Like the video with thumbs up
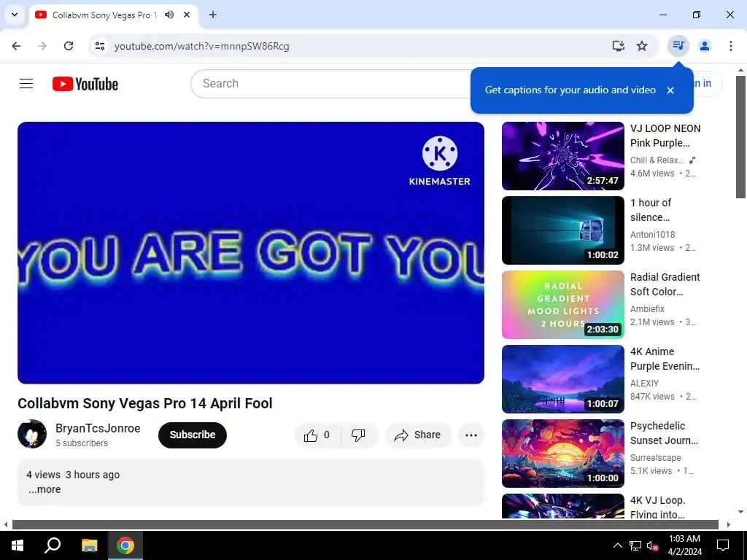Viewport: 747px width, 560px height. tap(318, 435)
